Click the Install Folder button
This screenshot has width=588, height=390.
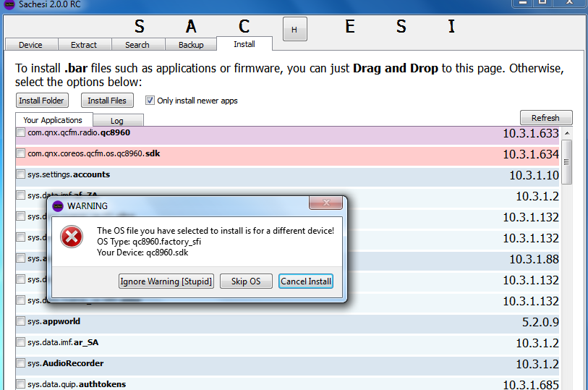coord(42,101)
